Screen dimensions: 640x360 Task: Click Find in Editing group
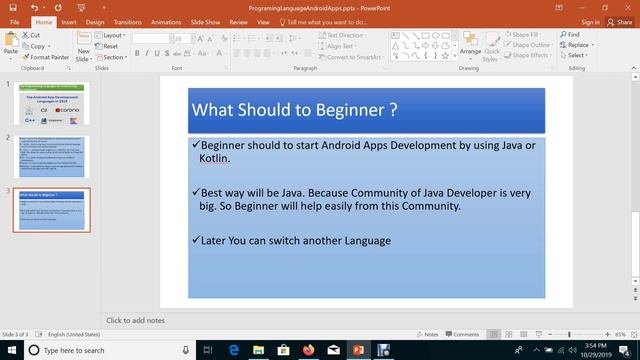[x=570, y=35]
